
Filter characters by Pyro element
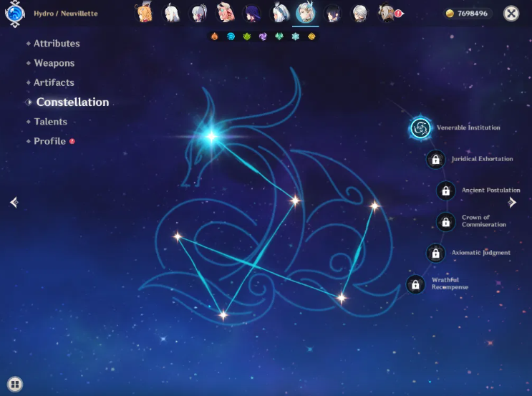214,37
